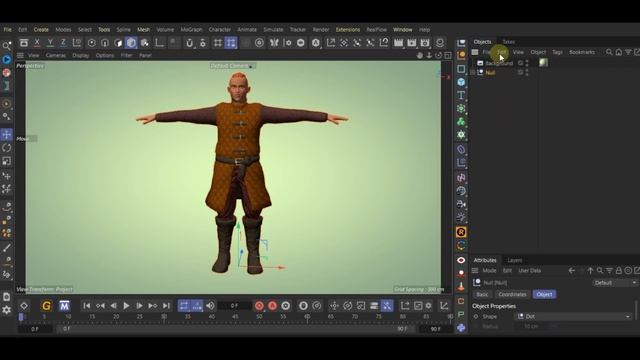Toggle the highlighted snap grid icon
Viewport: 640px width, 360px height.
pyautogui.click(x=231, y=43)
